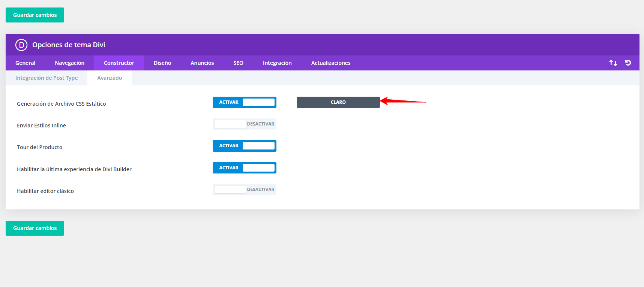Open the Diseño tab
This screenshot has height=287, width=644.
coord(162,63)
